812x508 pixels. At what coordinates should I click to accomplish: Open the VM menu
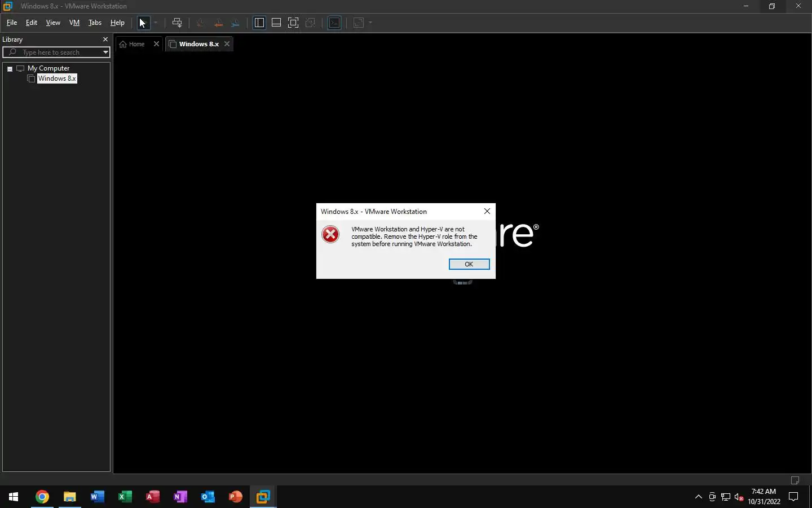coord(74,23)
